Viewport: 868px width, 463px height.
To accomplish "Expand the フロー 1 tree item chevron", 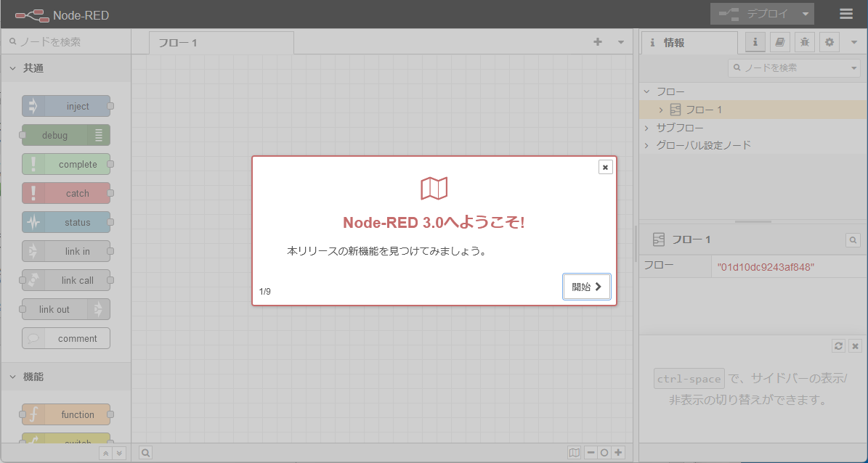I will click(661, 110).
